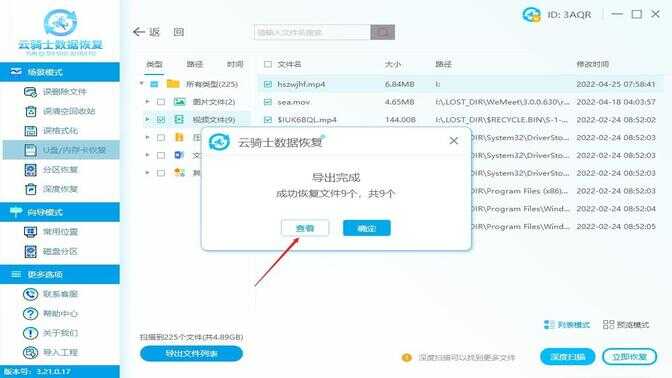Select the hszwjhf.mp4 file name
Image resolution: width=672 pixels, height=378 pixels.
(x=301, y=84)
